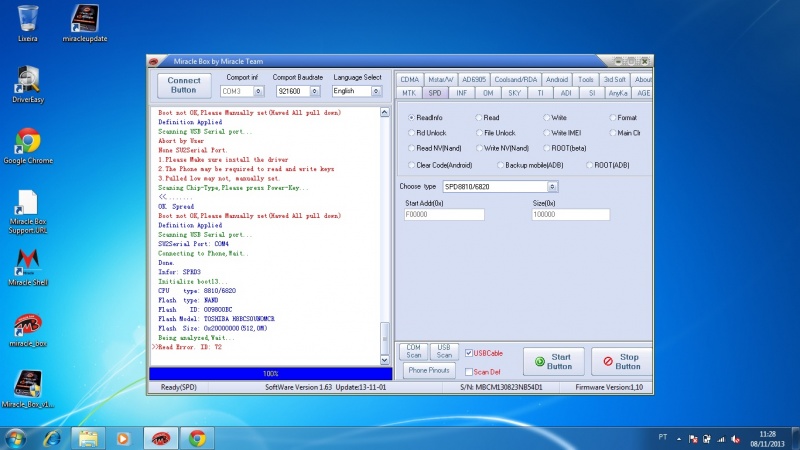Choose the Backup mobile(ADB) radio option
The width and height of the screenshot is (800, 450).
pos(530,165)
